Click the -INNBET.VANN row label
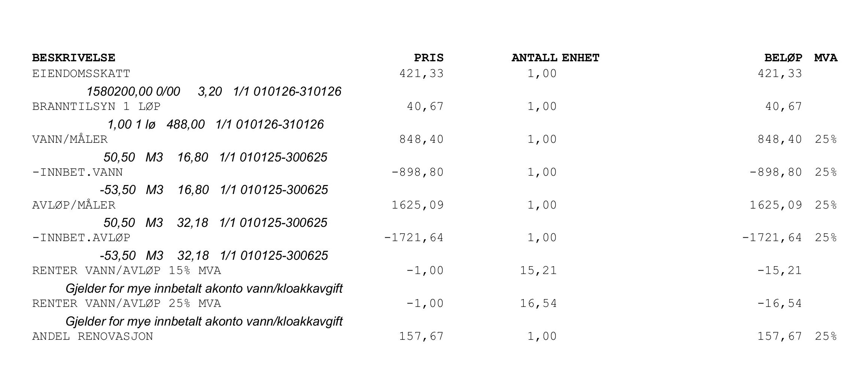This screenshot has width=868, height=388. point(77,172)
